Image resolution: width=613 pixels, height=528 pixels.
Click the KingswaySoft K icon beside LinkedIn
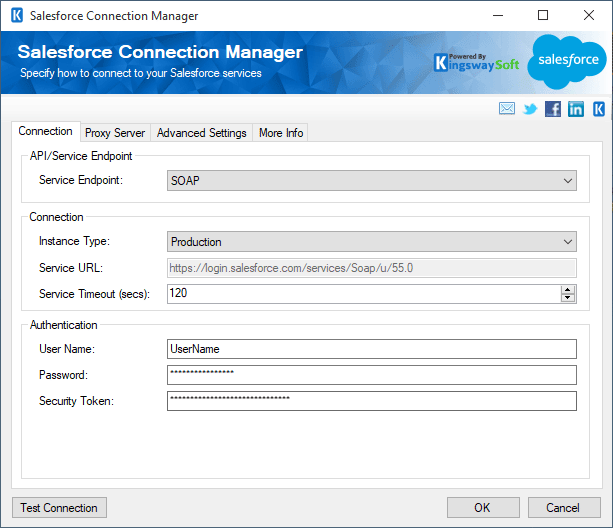pyautogui.click(x=599, y=109)
